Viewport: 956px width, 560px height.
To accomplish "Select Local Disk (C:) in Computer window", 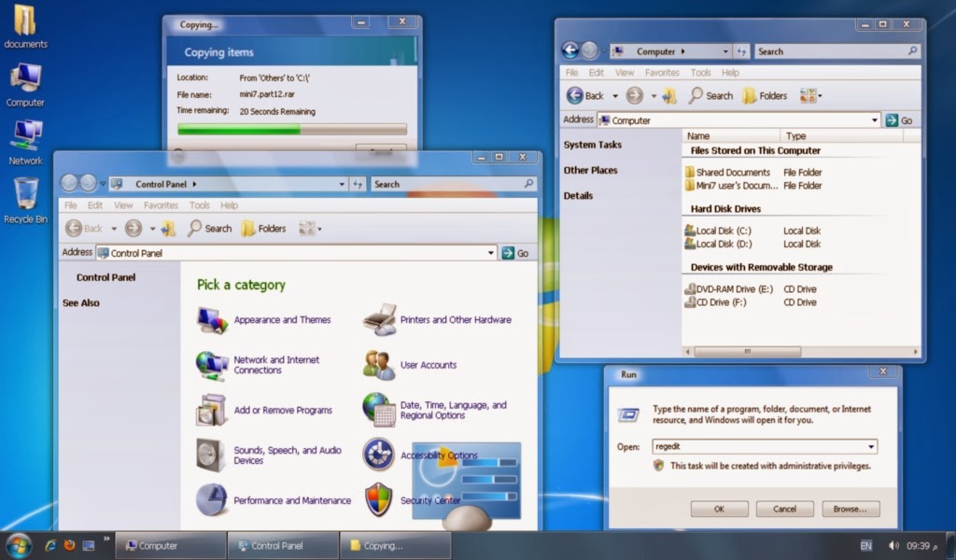I will [718, 231].
